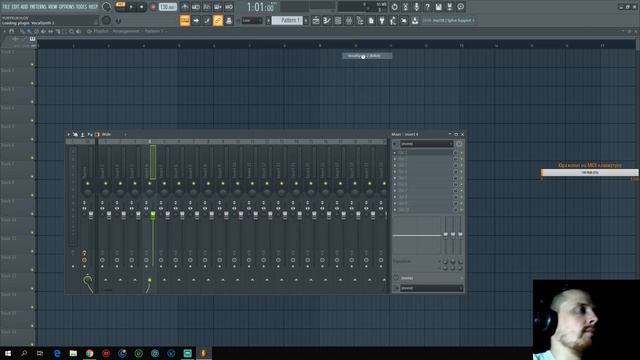Viewport: 640px width, 360px height.
Task: Open the Mixer view icon
Action: (349, 20)
